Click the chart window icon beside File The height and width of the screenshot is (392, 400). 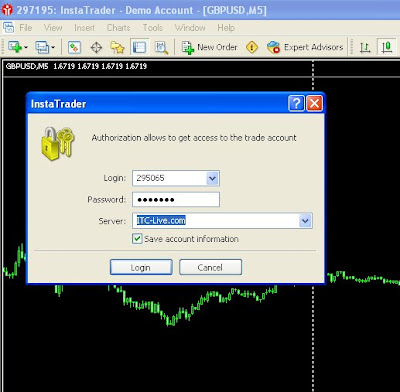click(x=8, y=28)
